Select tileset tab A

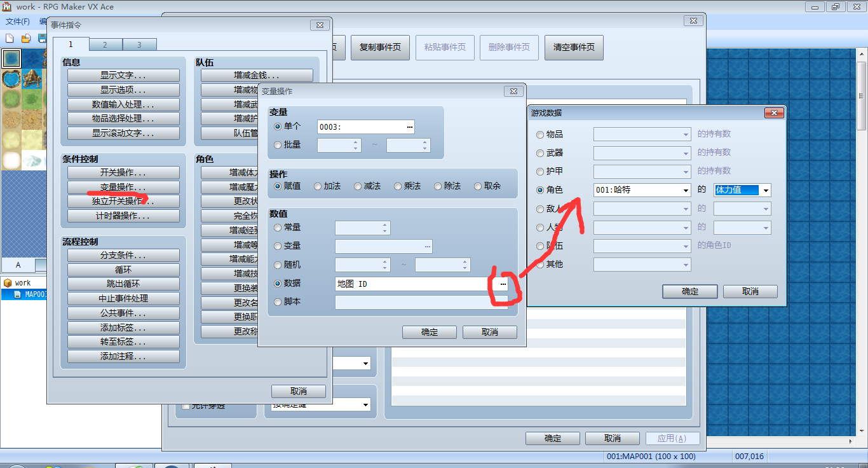[x=18, y=265]
